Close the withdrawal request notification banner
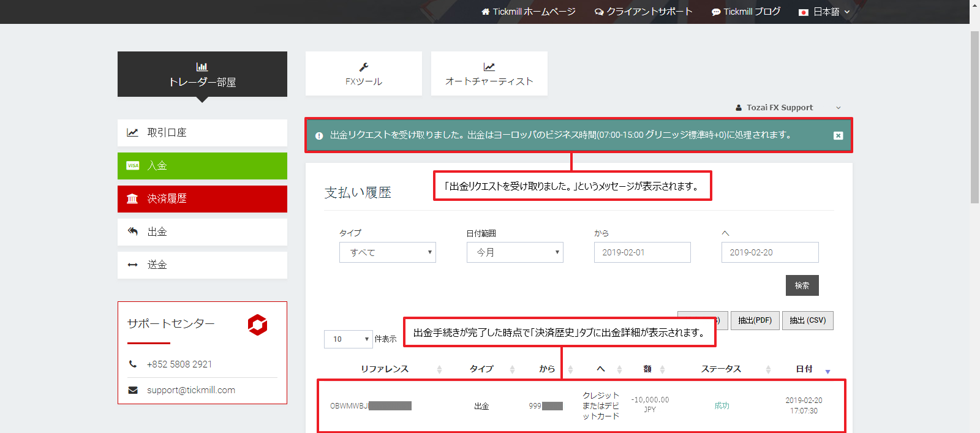This screenshot has height=433, width=980. [838, 135]
